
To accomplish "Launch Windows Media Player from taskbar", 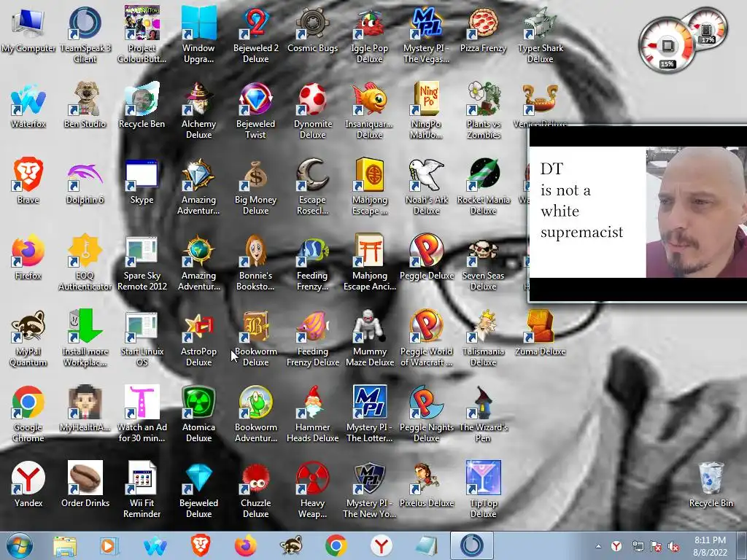I will 109,545.
